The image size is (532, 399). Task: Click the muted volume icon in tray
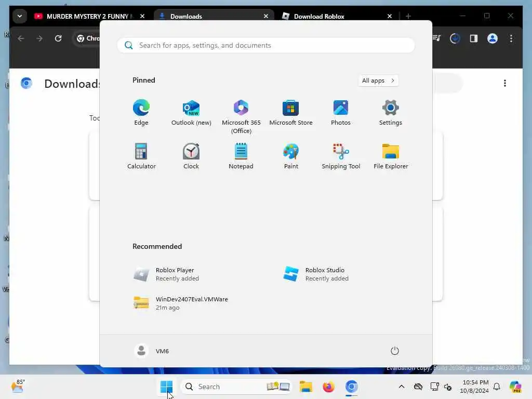[448, 387]
